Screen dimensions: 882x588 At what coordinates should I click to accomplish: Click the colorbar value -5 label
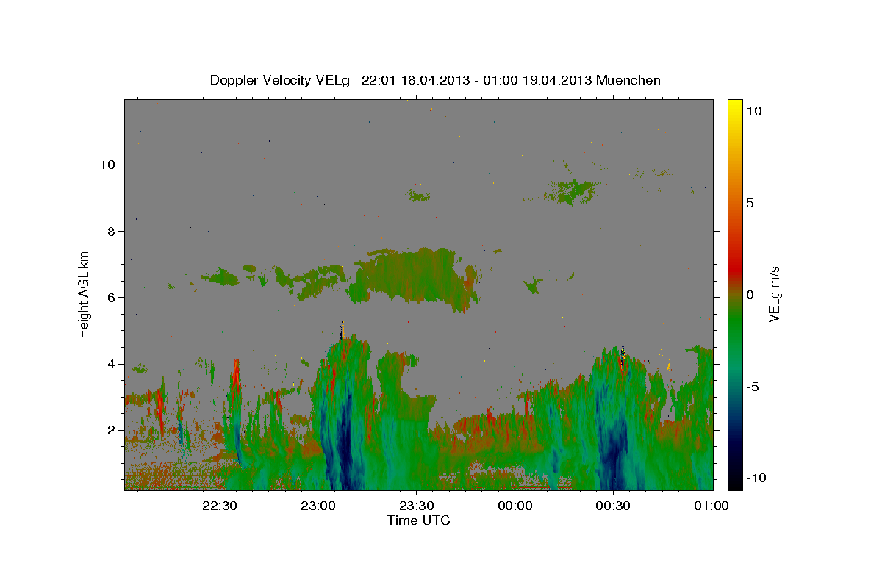753,386
